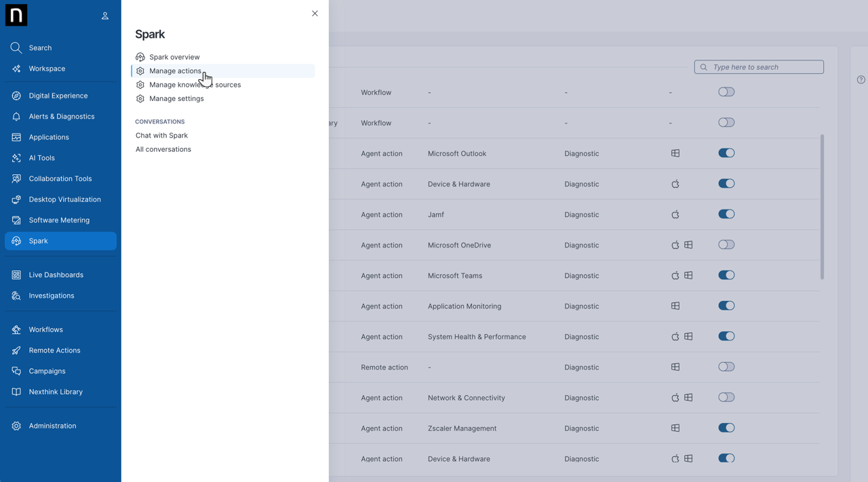The image size is (868, 482).
Task: Select Spark overview menu item
Action: (x=174, y=57)
